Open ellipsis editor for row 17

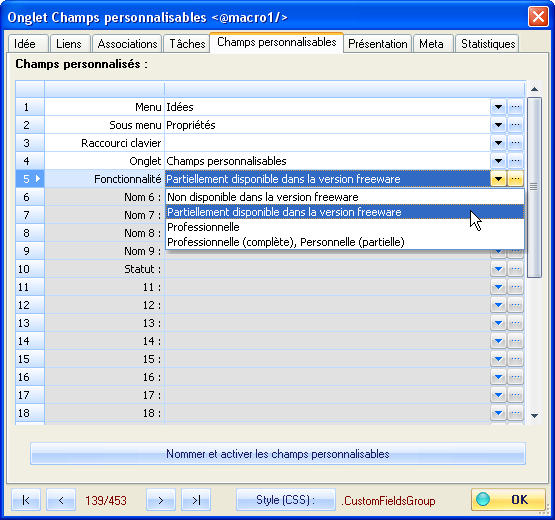[515, 395]
